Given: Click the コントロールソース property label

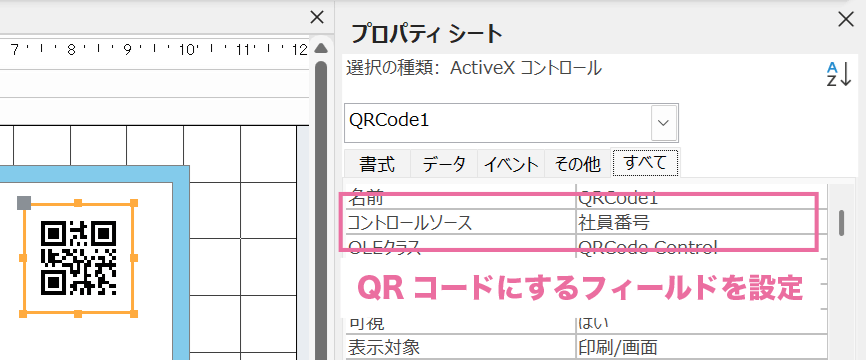Looking at the screenshot, I should point(410,223).
